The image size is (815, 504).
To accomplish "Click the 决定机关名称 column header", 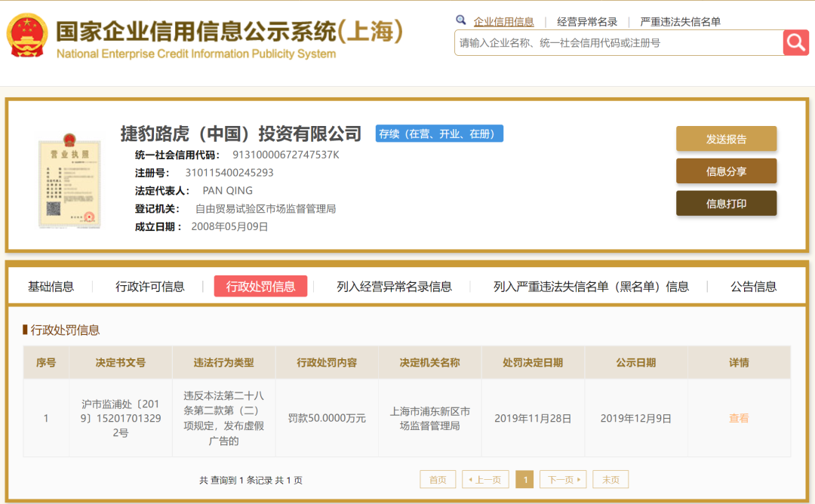I will pyautogui.click(x=430, y=363).
